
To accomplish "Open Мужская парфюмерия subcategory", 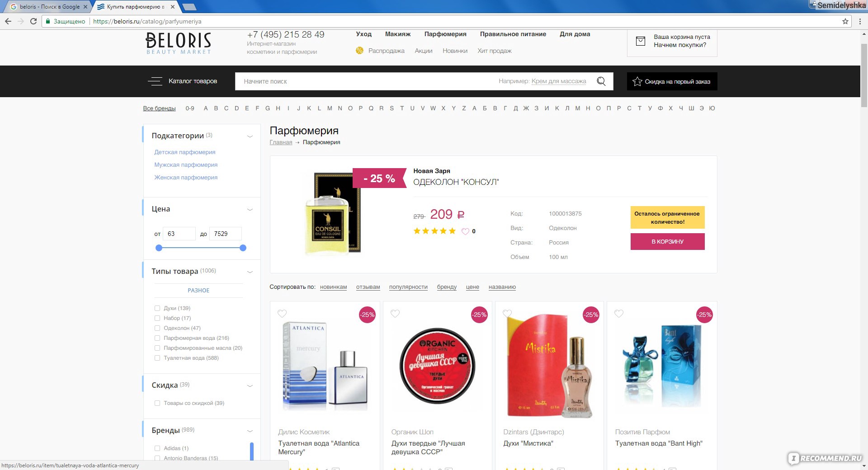I will click(186, 164).
